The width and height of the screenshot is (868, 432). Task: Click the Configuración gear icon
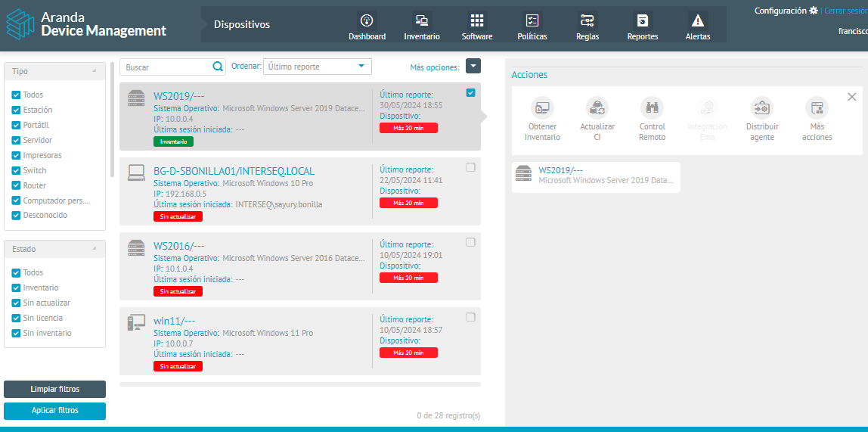(814, 11)
